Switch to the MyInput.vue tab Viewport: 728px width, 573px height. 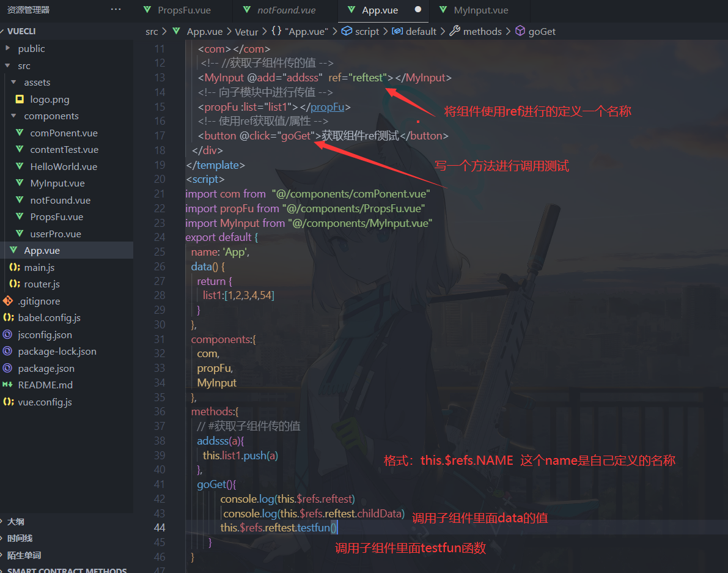point(480,10)
